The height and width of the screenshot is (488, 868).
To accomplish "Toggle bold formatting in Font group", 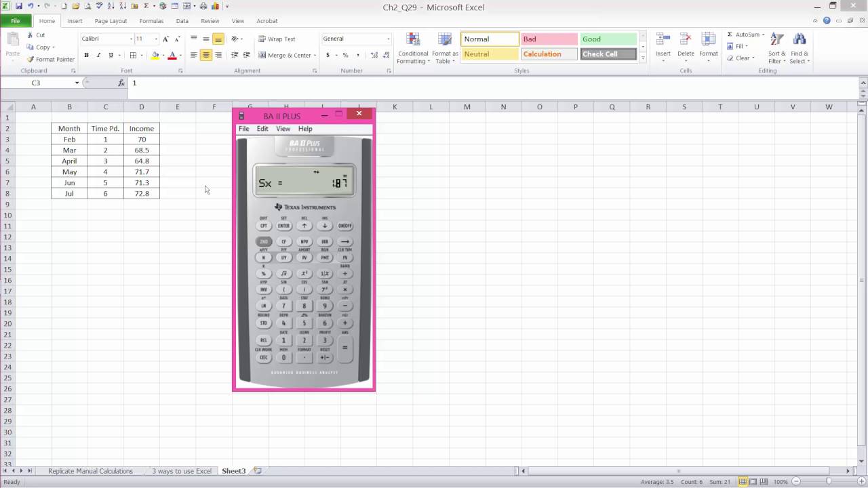I will point(86,56).
